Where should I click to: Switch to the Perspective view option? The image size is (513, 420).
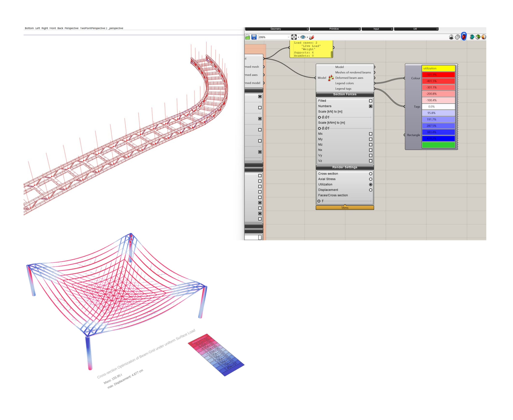click(71, 28)
